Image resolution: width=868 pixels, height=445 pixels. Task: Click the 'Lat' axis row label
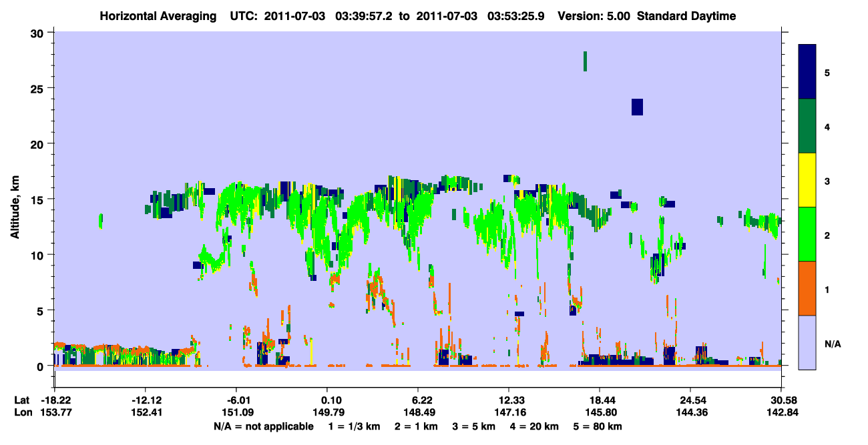[x=21, y=400]
